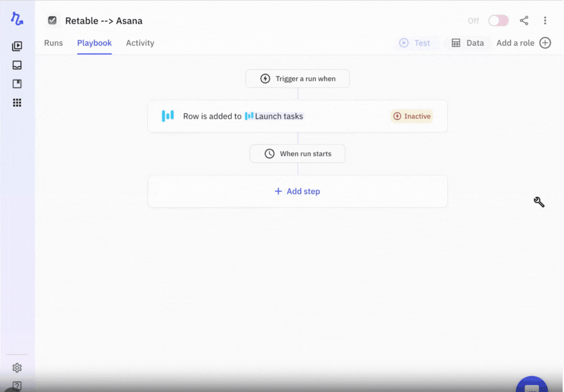
Task: Click the Test button
Action: coord(415,43)
